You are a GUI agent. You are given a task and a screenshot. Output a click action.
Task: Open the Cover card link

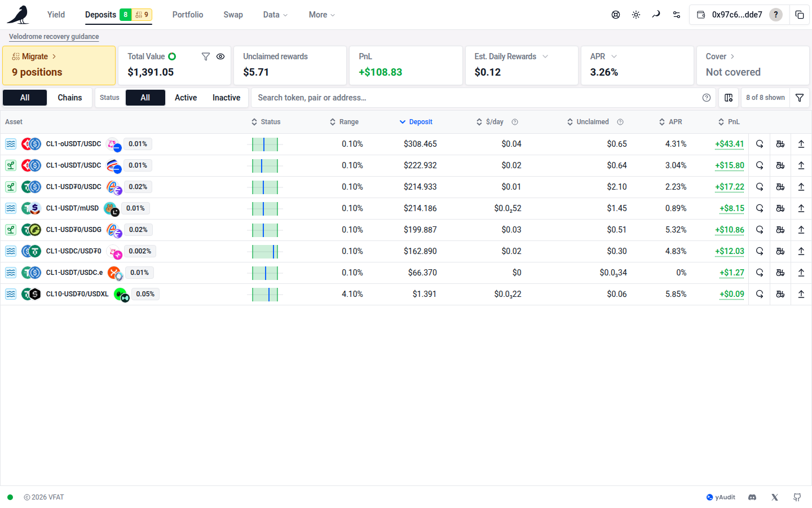[x=753, y=65]
